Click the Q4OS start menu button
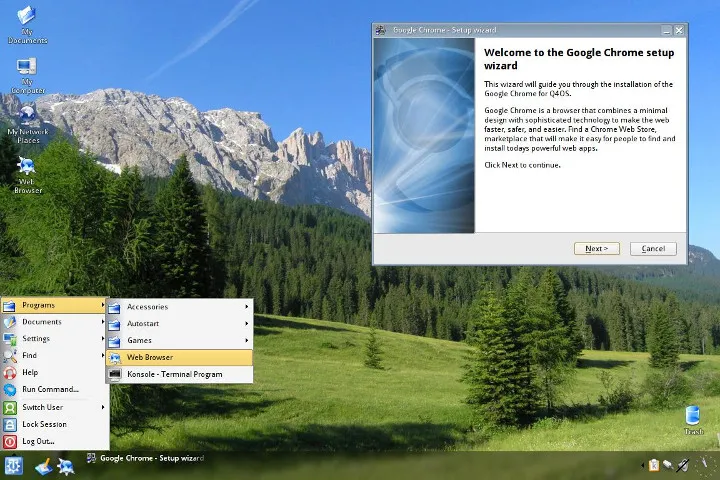This screenshot has width=720, height=480. [12, 466]
